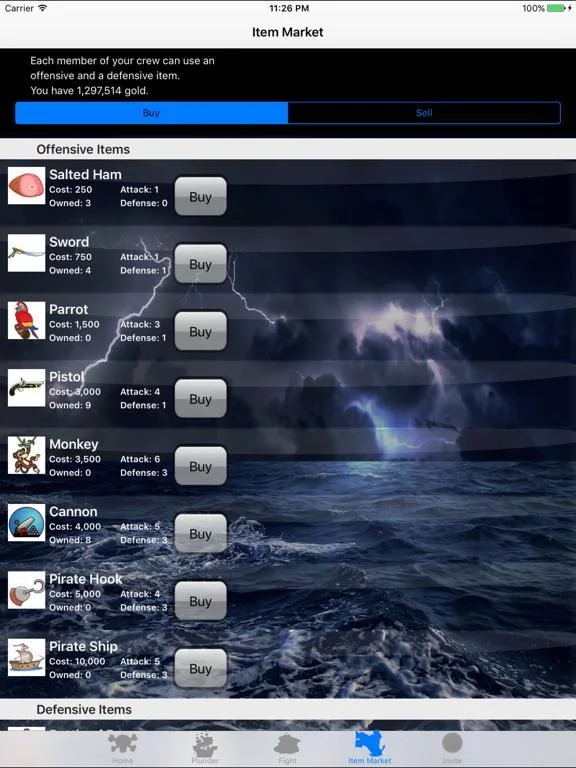Buy a Pistol

click(201, 399)
